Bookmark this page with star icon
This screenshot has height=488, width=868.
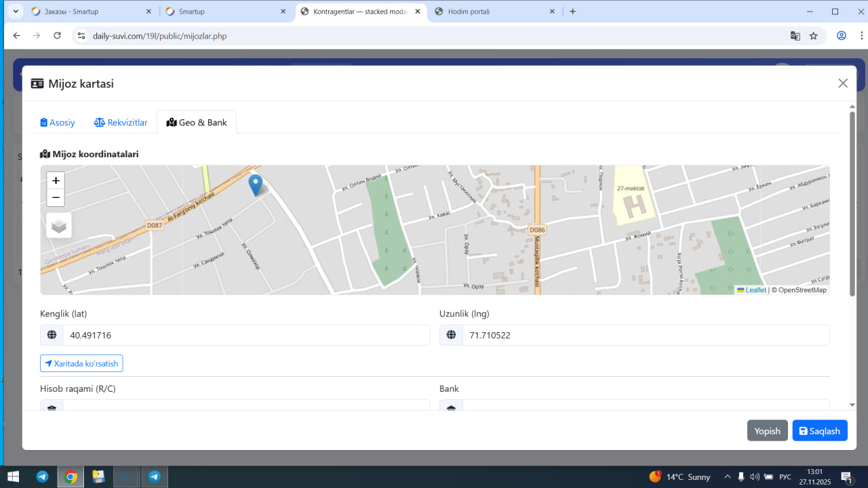pyautogui.click(x=814, y=36)
